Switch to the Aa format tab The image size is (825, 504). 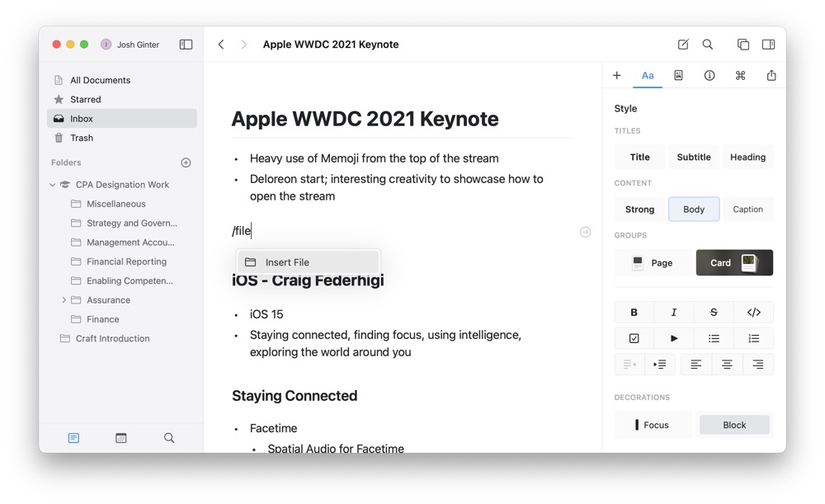pyautogui.click(x=648, y=76)
